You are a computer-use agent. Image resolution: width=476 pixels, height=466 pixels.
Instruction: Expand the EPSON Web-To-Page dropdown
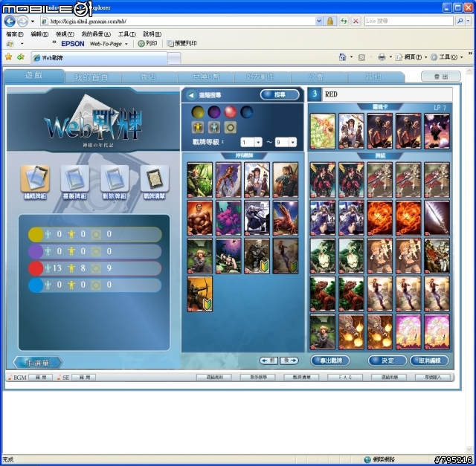coord(126,44)
